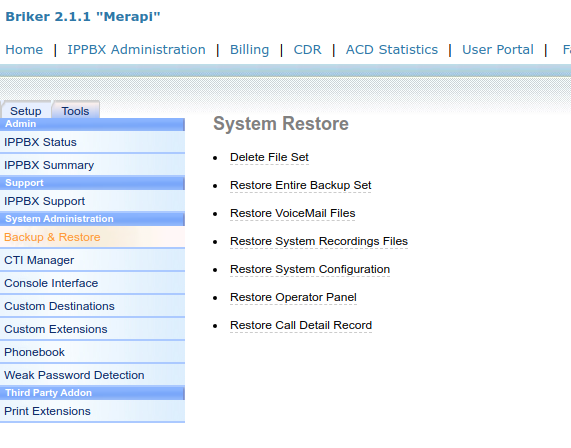Choose Restore Operator Panel
Viewport: 571px width, 448px height.
point(293,298)
